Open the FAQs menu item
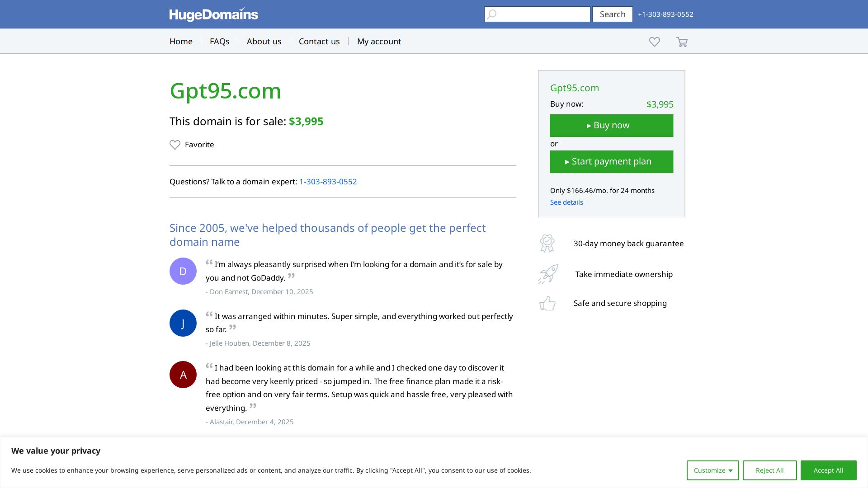The width and height of the screenshot is (868, 488). click(x=219, y=42)
